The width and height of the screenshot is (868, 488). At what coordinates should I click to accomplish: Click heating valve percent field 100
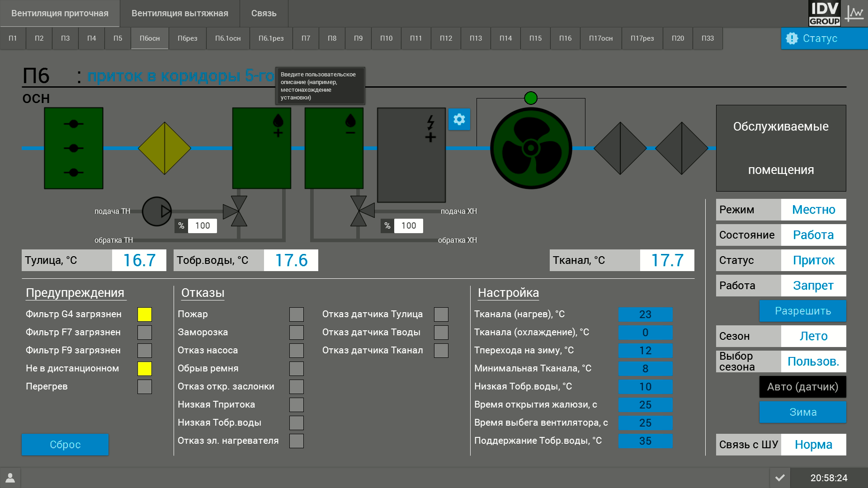coord(203,226)
